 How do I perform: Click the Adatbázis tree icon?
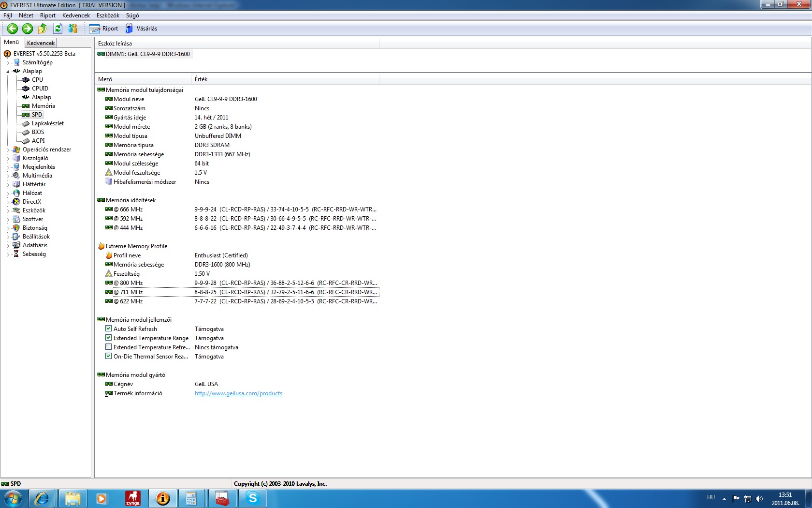click(16, 245)
